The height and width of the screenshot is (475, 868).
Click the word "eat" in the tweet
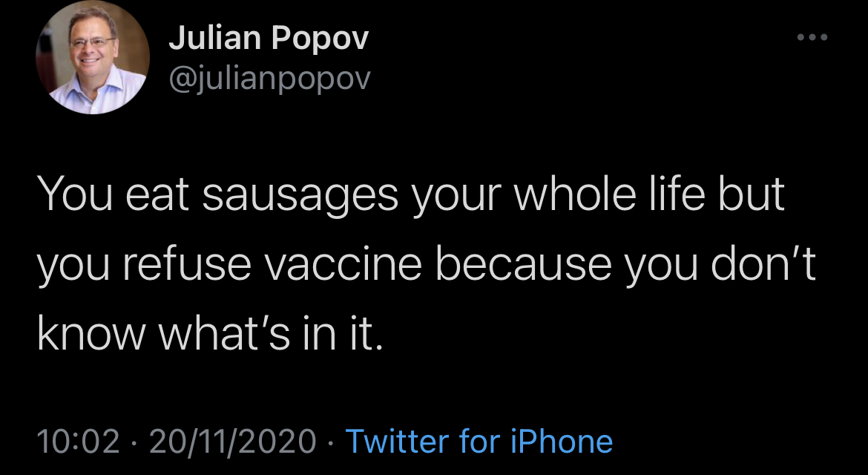145,194
